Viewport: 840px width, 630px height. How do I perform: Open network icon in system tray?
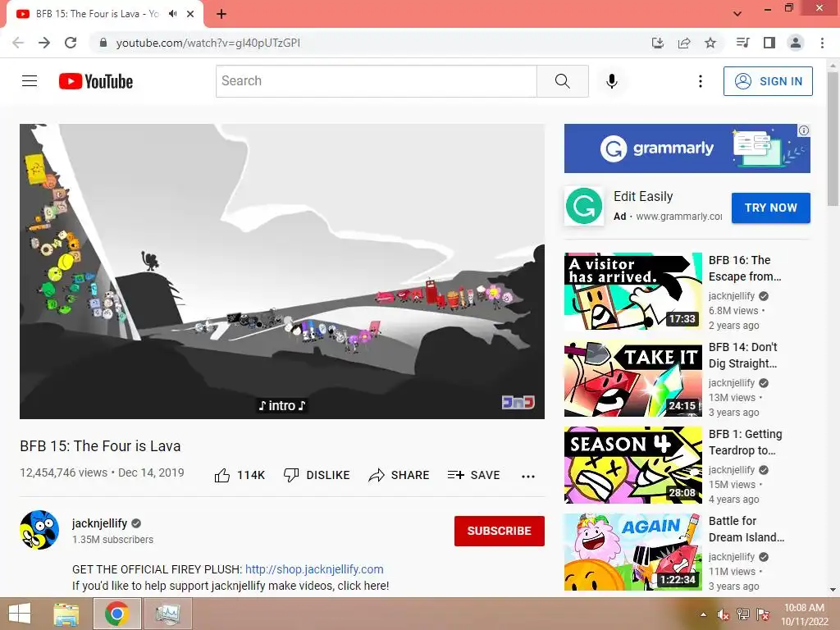click(743, 614)
